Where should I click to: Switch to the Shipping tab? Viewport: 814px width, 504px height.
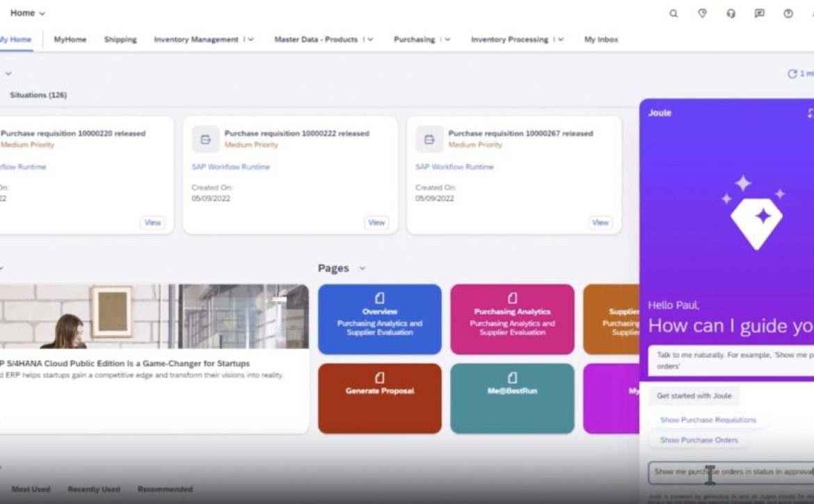pyautogui.click(x=120, y=40)
